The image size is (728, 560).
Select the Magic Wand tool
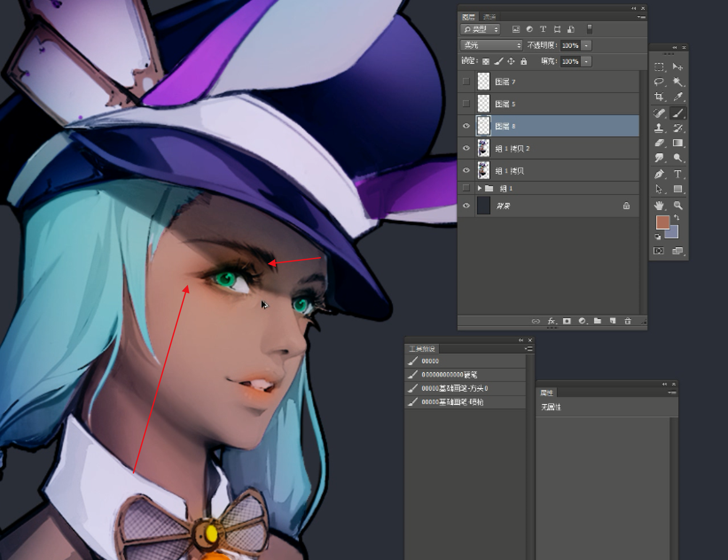coord(678,82)
